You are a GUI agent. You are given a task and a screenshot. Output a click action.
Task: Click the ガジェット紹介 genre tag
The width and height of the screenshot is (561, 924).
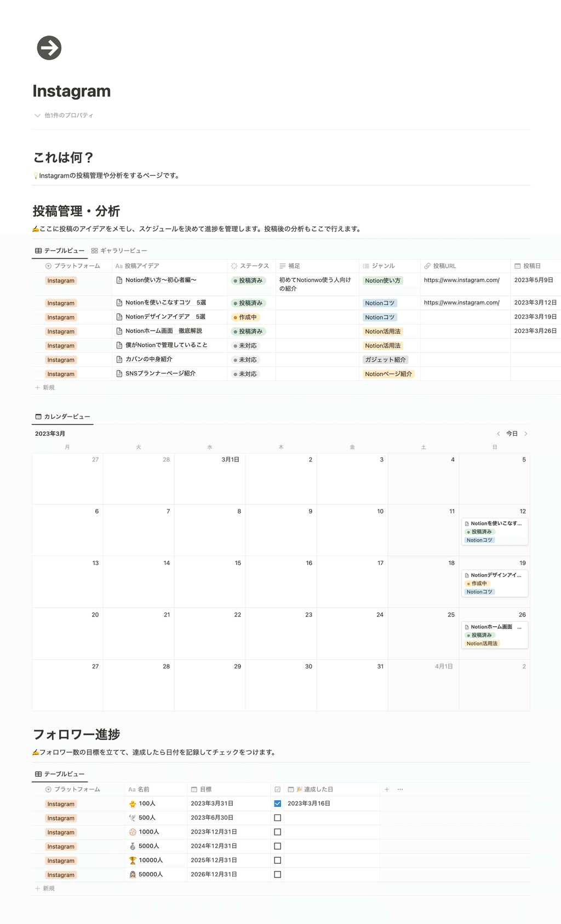click(386, 360)
